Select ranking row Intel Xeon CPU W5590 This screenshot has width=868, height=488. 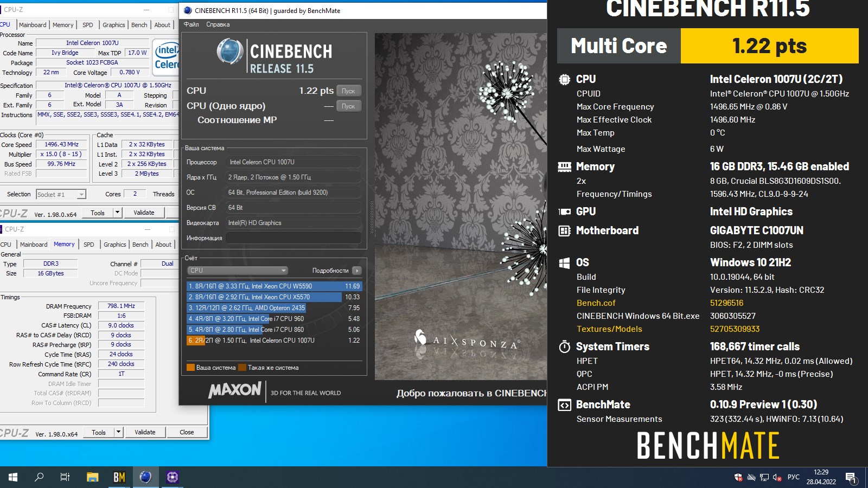click(x=274, y=286)
